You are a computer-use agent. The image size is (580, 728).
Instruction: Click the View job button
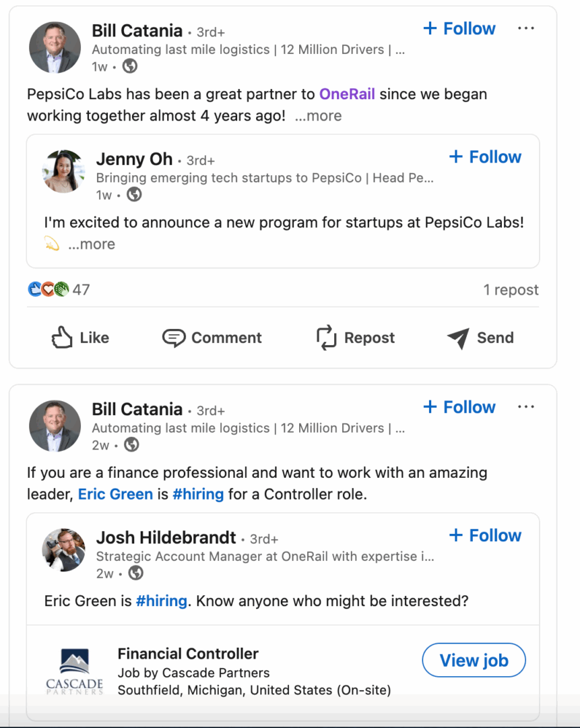pos(474,661)
